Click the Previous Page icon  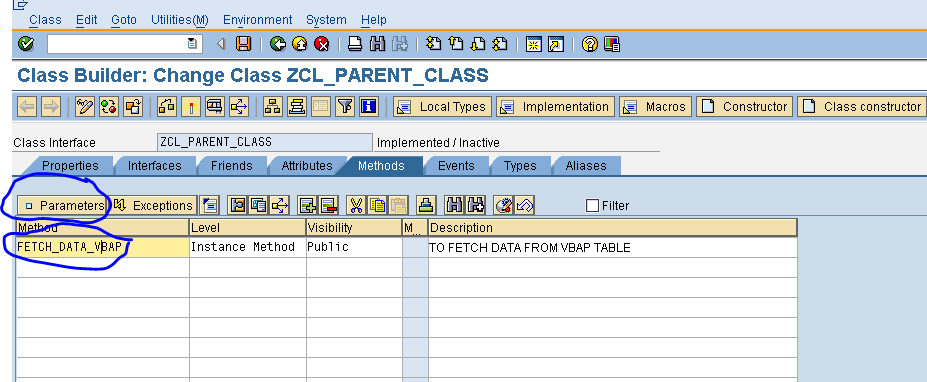456,44
